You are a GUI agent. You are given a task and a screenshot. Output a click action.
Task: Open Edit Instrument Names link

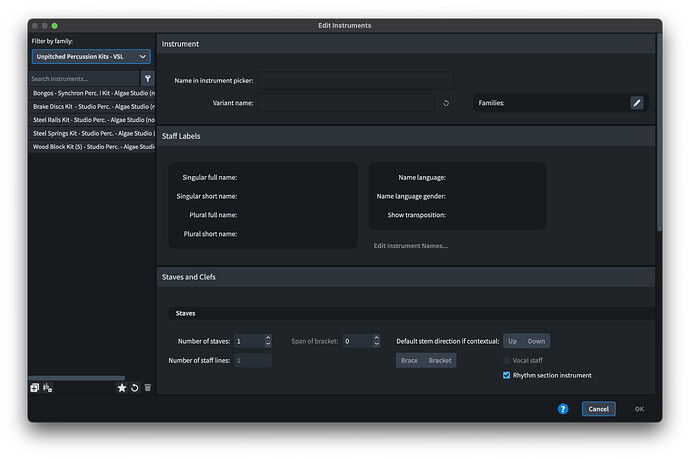click(x=411, y=246)
